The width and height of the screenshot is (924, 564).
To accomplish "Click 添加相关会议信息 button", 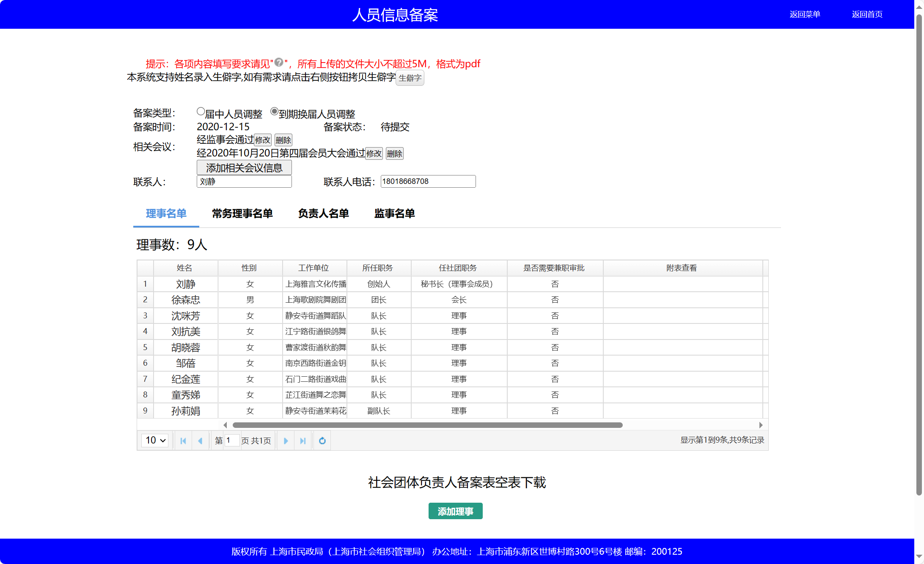I will pyautogui.click(x=244, y=168).
